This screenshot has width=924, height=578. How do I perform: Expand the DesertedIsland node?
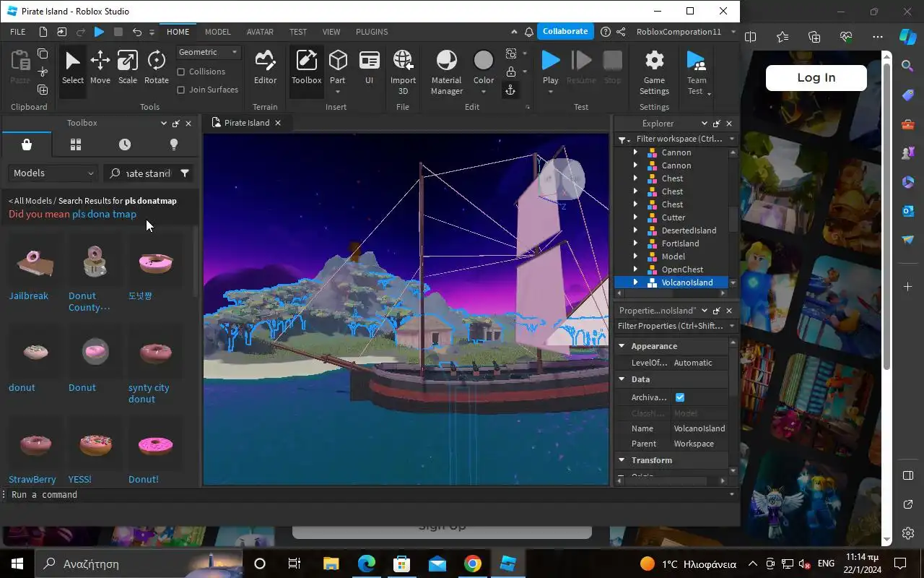[x=635, y=230]
